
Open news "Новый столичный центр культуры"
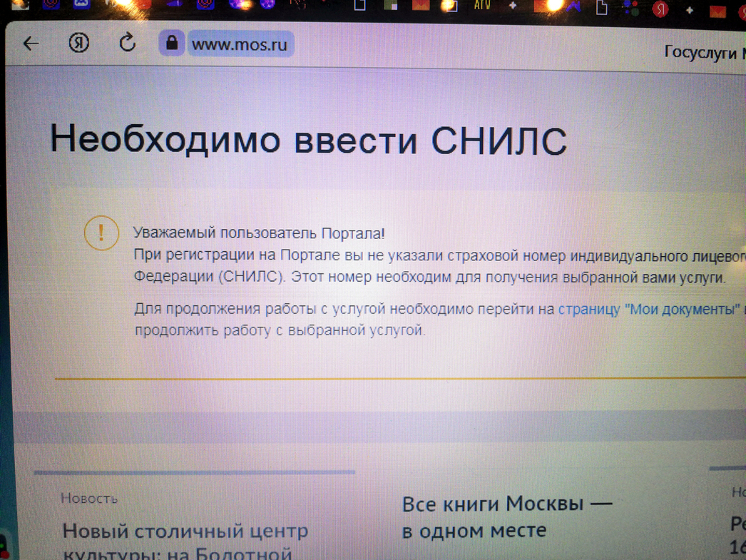pos(185,531)
